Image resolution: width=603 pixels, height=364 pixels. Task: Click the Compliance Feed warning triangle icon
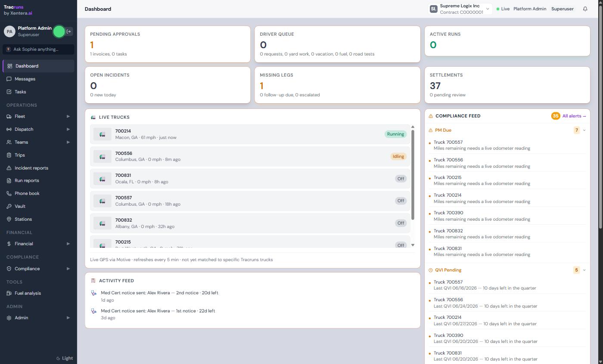coord(431,116)
